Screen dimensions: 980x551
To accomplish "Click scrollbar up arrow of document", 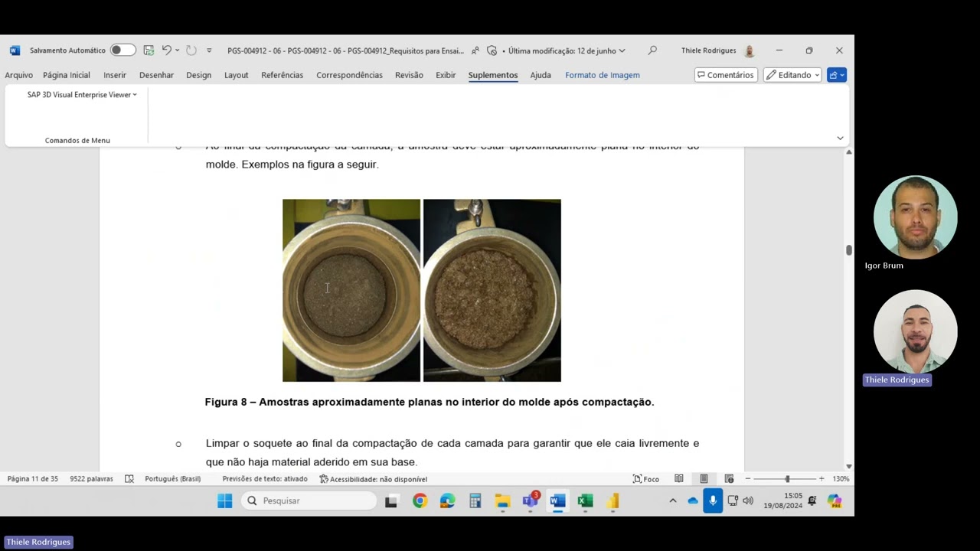I will pyautogui.click(x=848, y=152).
